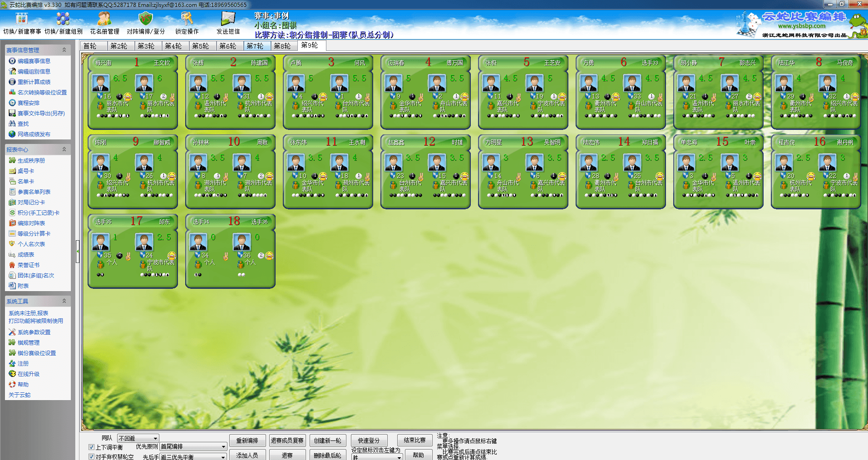868x460 pixels.
Task: Open 帮助 in system tools sidebar
Action: click(x=19, y=384)
